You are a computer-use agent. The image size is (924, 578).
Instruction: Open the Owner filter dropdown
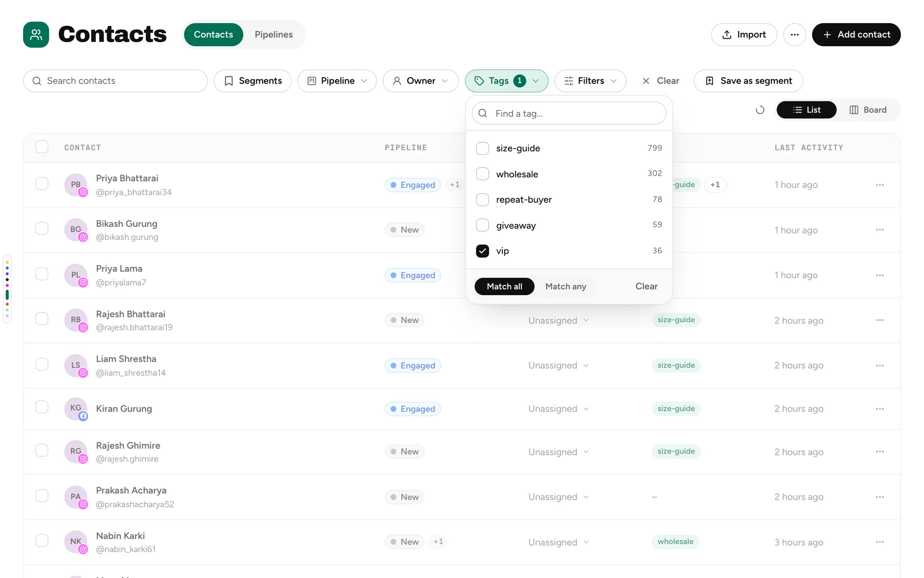(421, 81)
